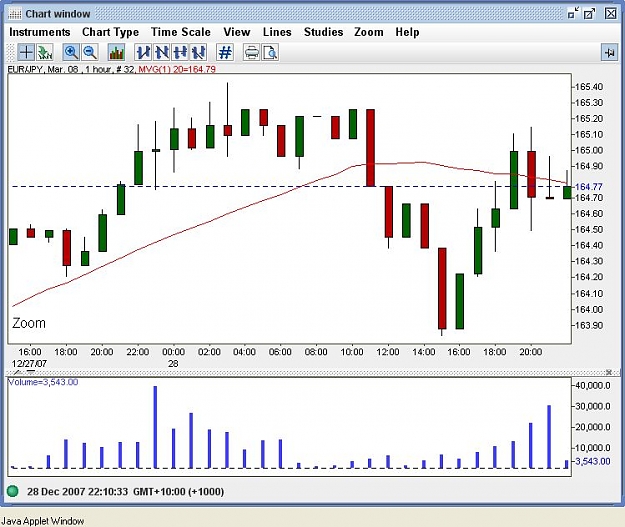The width and height of the screenshot is (625, 527).
Task: Close the volume panel with its x
Action: tap(609, 372)
